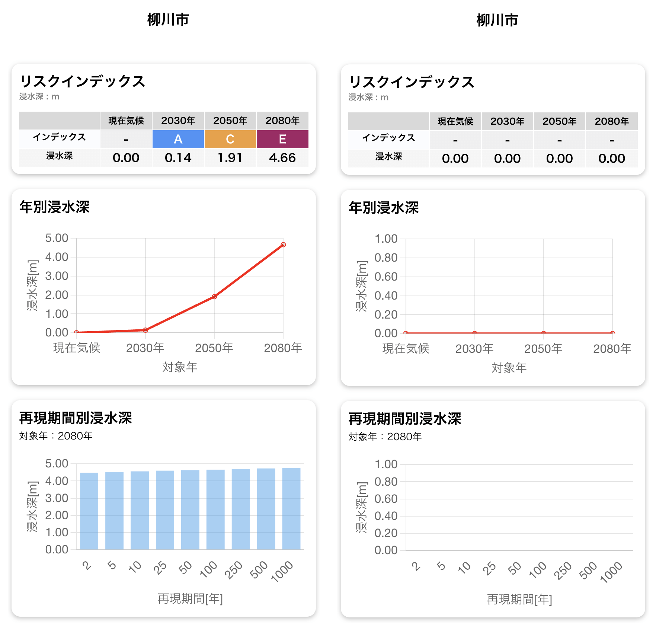Click the 4.66 flood depth value
Viewport: 672px width, 623px height.
click(282, 158)
